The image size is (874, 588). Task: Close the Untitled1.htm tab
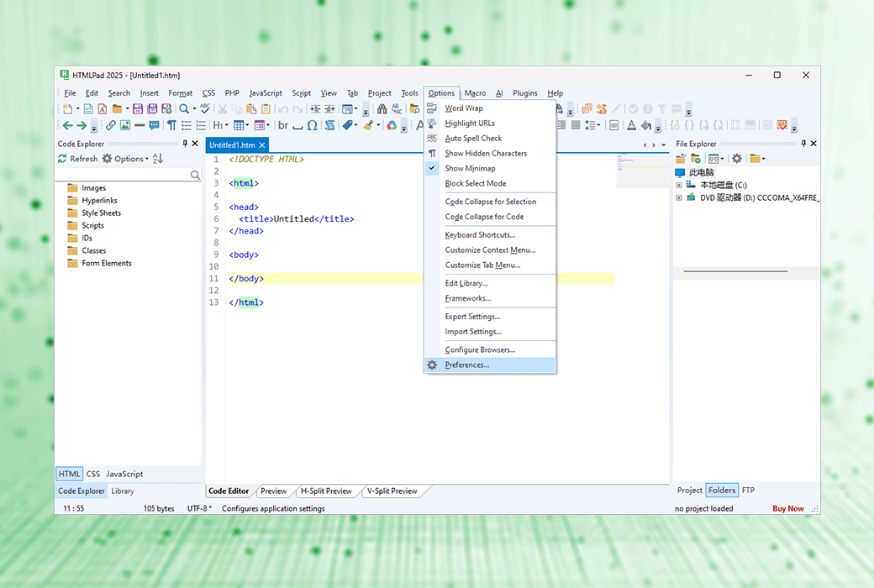pos(262,145)
